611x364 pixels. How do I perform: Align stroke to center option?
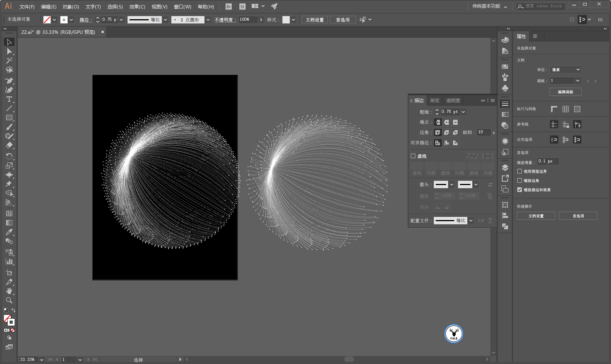[438, 143]
